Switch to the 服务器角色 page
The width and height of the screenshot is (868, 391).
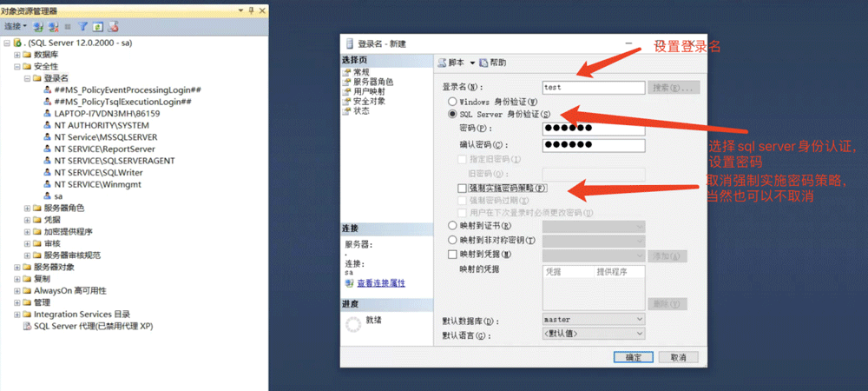point(373,82)
